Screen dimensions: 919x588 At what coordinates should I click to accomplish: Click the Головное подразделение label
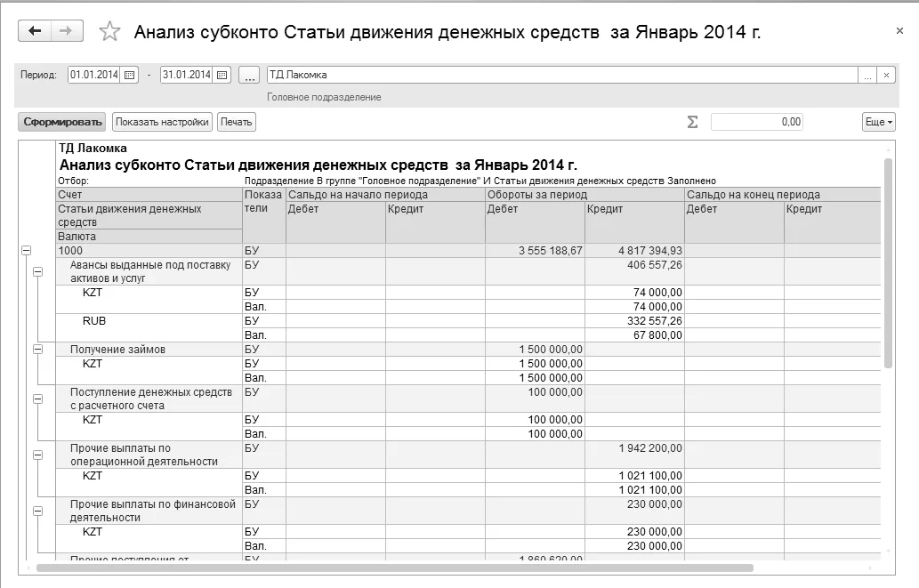click(x=324, y=97)
